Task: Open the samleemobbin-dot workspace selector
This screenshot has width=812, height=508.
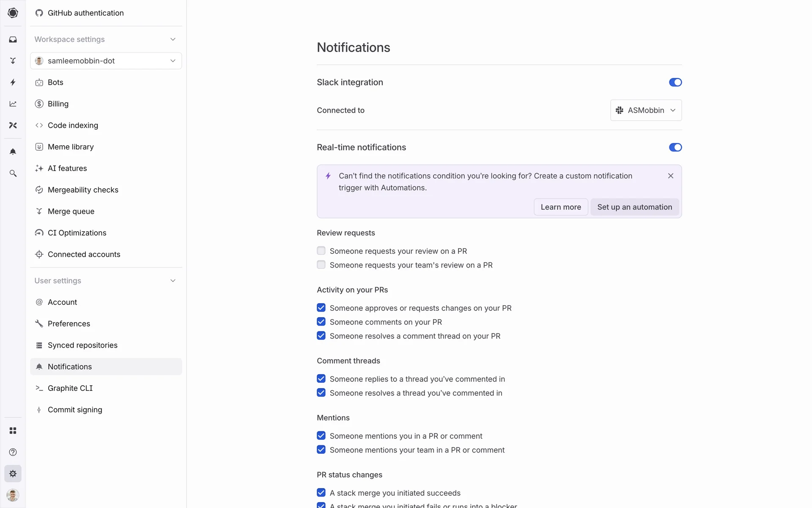Action: pos(106,61)
